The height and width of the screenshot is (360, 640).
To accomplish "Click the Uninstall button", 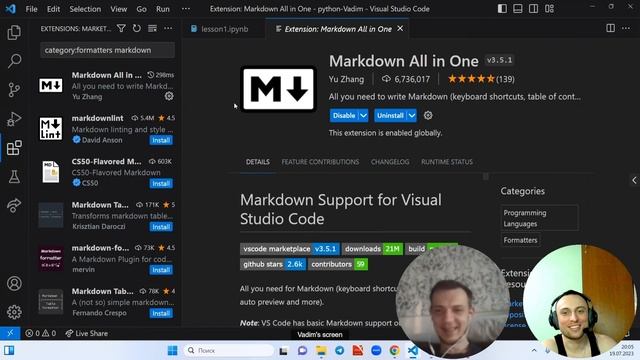I will coord(391,116).
